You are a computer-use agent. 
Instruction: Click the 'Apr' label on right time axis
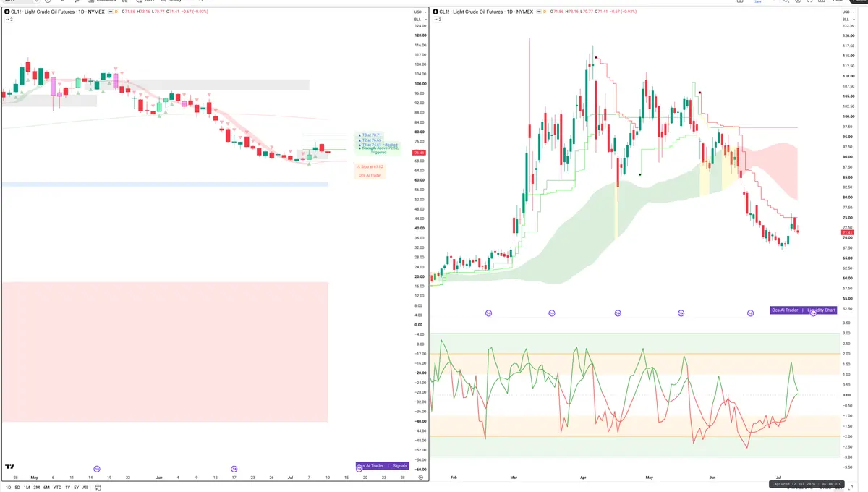coord(583,478)
